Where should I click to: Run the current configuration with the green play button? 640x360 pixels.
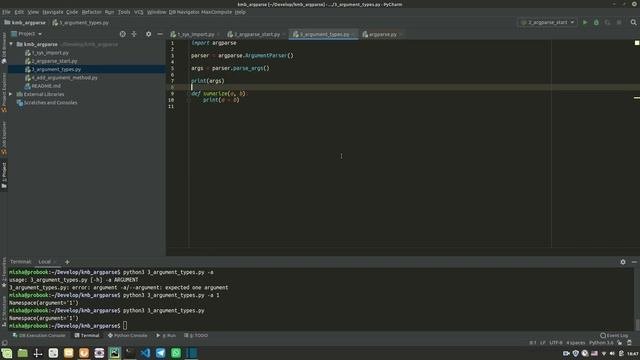pos(585,22)
